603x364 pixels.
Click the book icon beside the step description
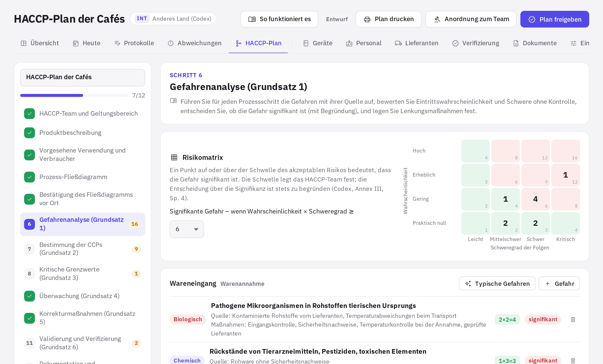[x=173, y=101]
